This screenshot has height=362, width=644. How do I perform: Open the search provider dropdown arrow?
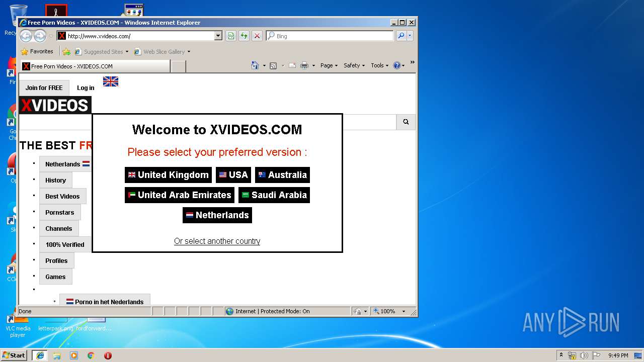pyautogui.click(x=410, y=36)
